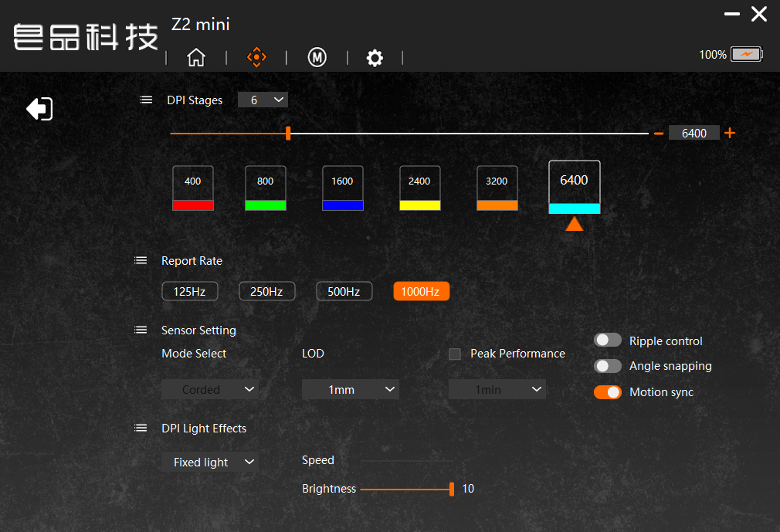
Task: Open the gear settings icon
Action: pyautogui.click(x=375, y=58)
